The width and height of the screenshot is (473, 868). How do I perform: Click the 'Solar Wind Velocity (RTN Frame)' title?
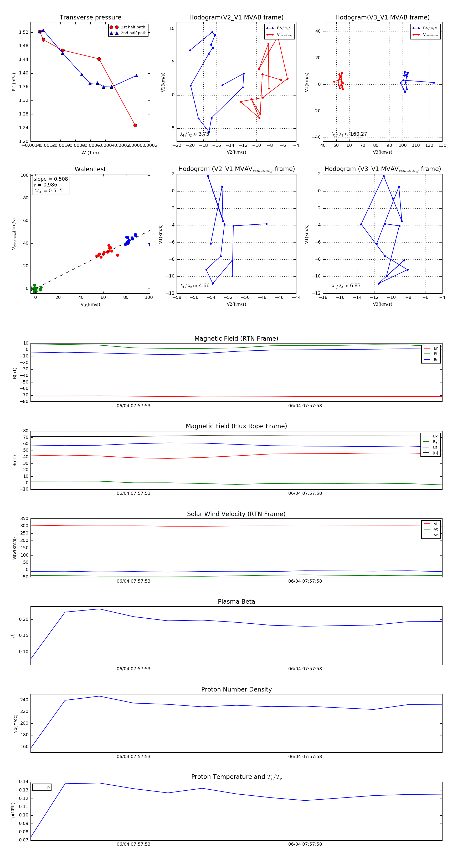pos(236,514)
